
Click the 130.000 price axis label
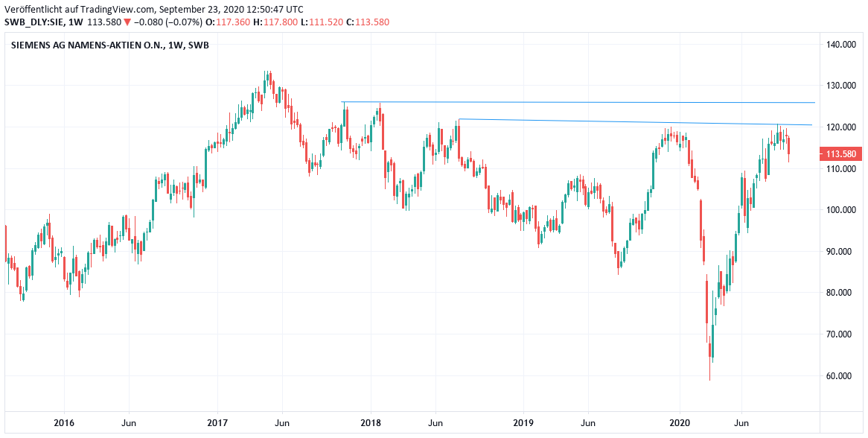[842, 86]
